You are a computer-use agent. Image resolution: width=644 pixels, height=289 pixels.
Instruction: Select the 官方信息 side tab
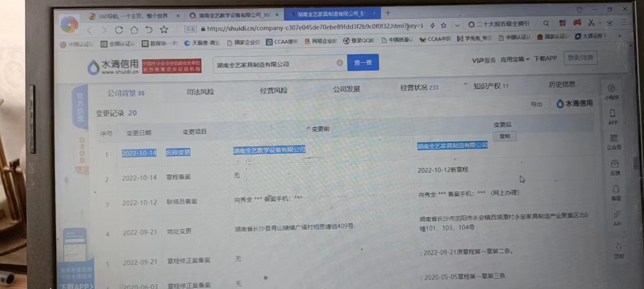point(80,107)
